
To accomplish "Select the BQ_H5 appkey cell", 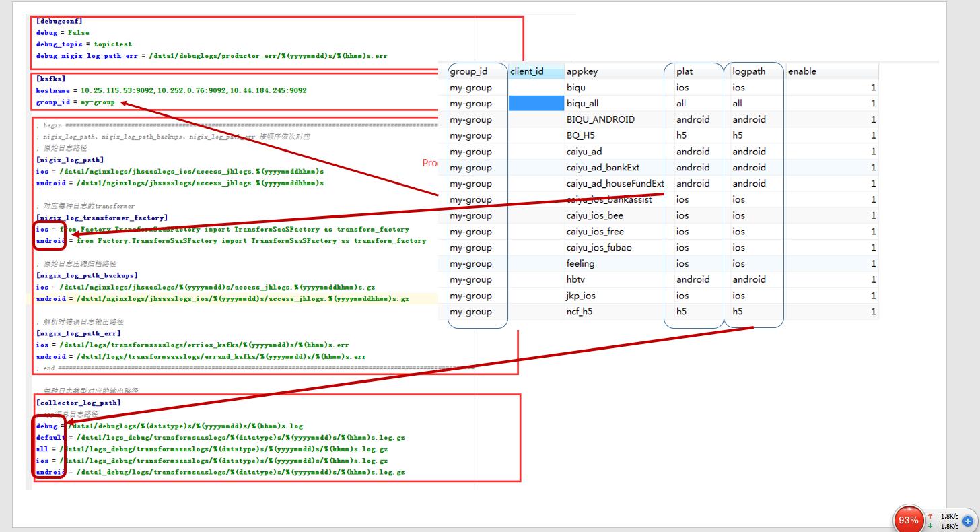I will (x=581, y=135).
